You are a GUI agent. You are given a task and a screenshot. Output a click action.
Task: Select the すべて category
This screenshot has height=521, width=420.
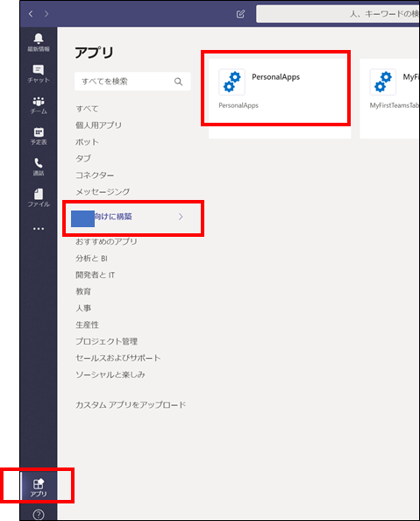(87, 109)
